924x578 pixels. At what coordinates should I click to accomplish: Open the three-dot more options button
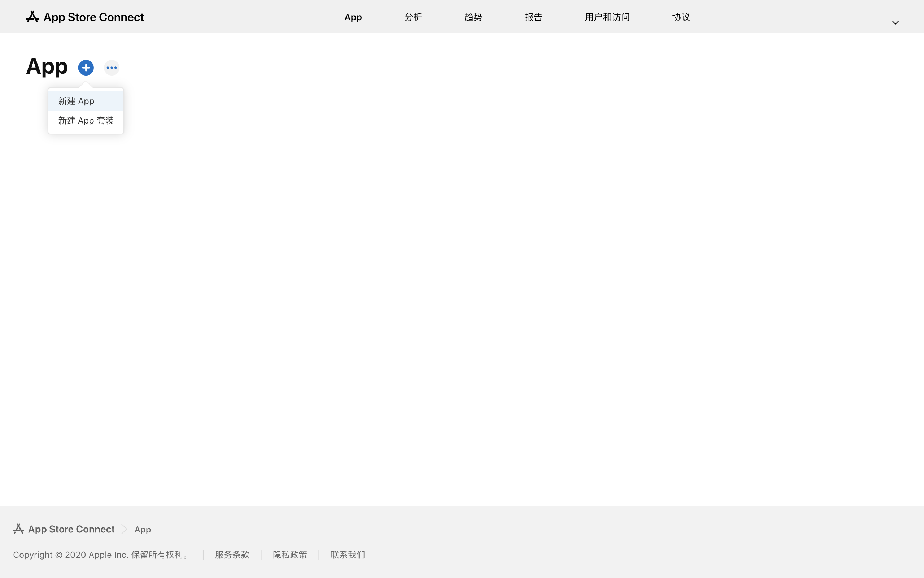[x=112, y=68]
